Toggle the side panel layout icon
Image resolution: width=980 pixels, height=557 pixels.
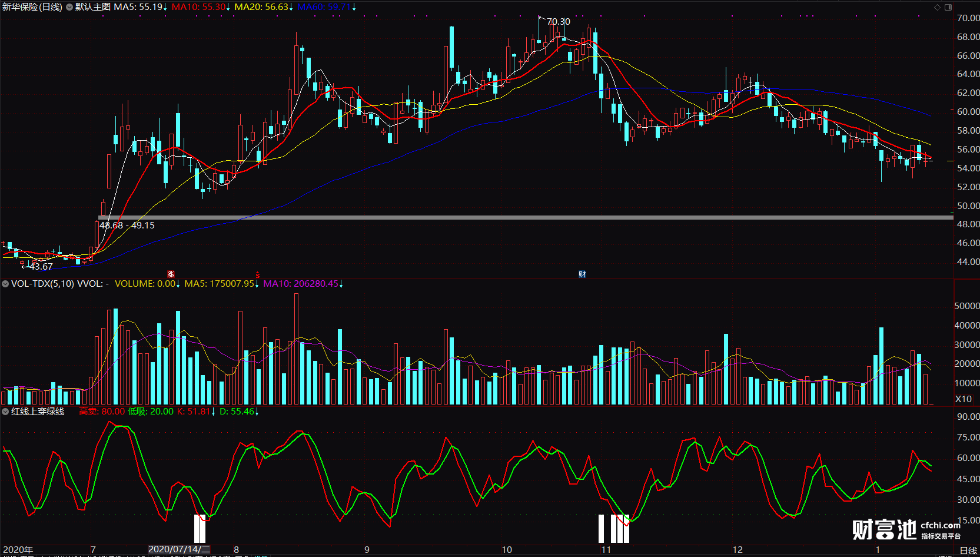pos(948,7)
